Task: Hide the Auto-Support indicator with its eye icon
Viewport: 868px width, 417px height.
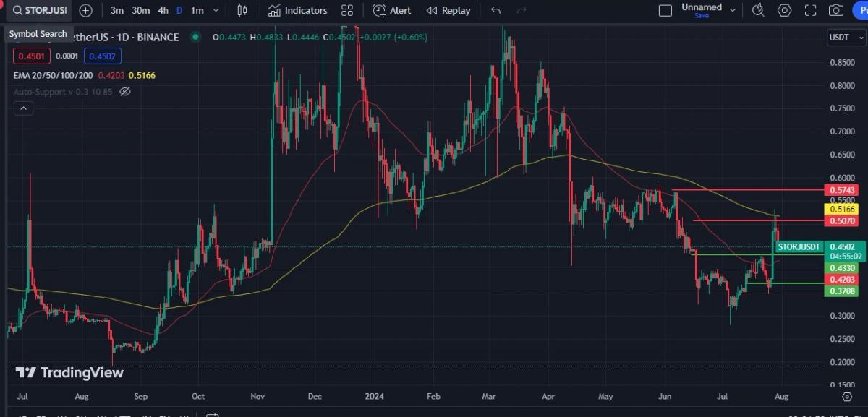Action: click(124, 92)
